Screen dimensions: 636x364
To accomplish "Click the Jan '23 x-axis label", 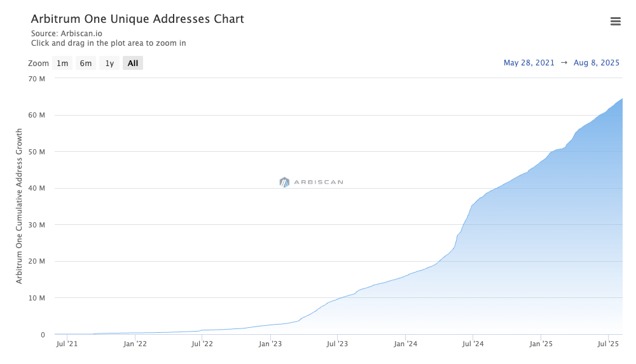I will (270, 344).
